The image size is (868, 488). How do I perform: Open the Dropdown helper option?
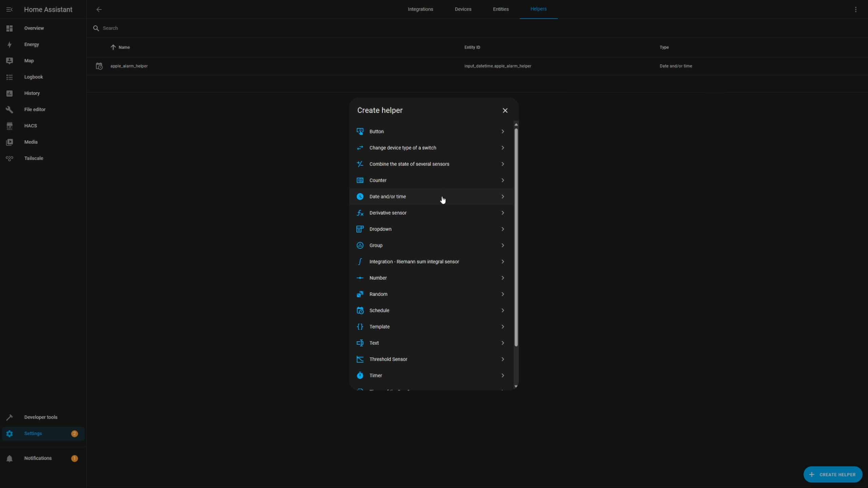point(380,229)
